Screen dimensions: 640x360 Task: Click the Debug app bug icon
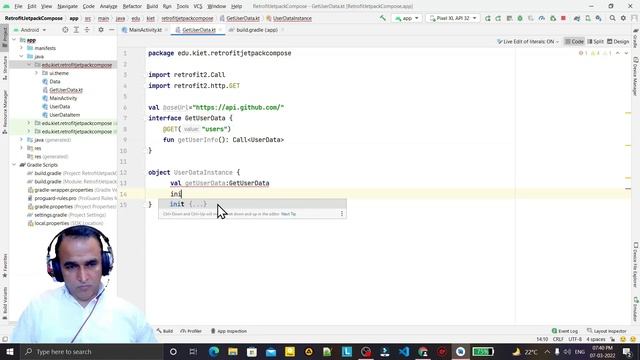click(x=520, y=18)
